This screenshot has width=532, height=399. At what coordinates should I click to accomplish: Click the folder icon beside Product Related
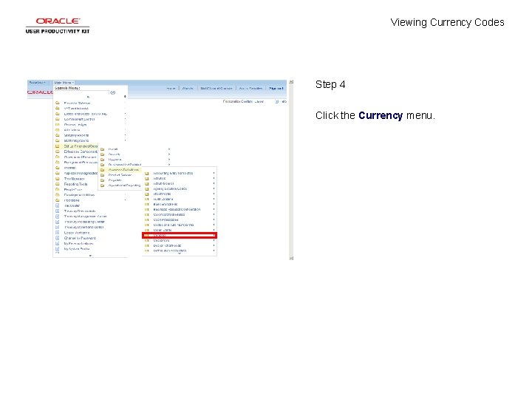coord(102,175)
